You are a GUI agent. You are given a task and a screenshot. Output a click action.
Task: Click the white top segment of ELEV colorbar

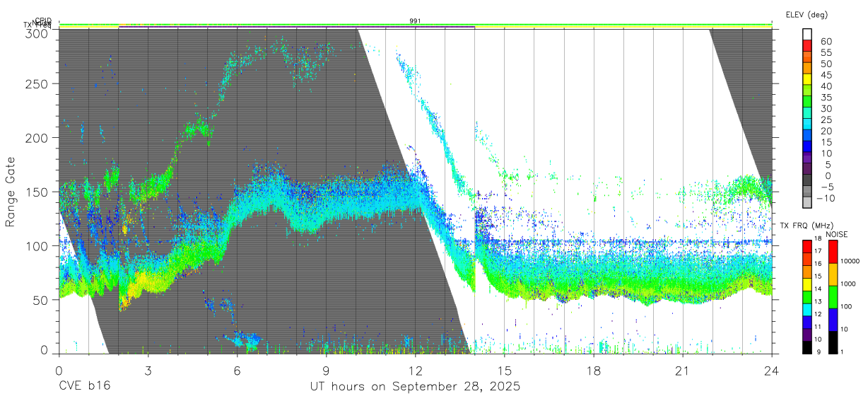tap(807, 34)
